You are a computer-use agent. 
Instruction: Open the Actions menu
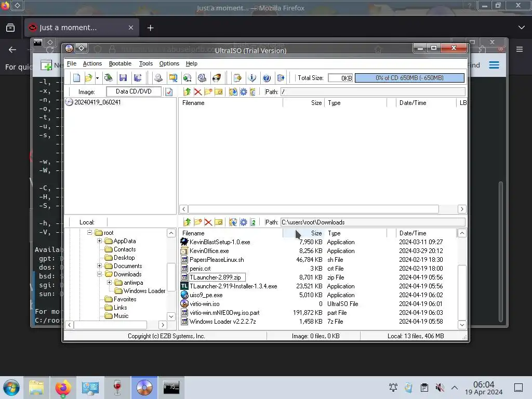click(x=92, y=63)
